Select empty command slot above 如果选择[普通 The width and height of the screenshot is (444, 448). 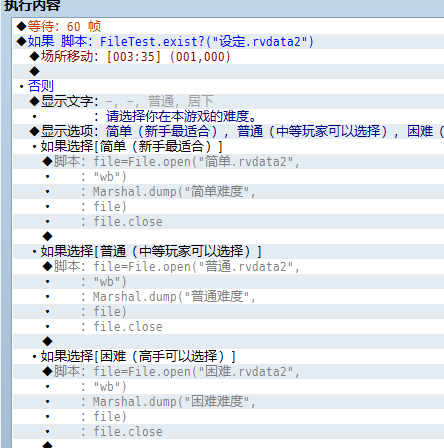pos(228,236)
